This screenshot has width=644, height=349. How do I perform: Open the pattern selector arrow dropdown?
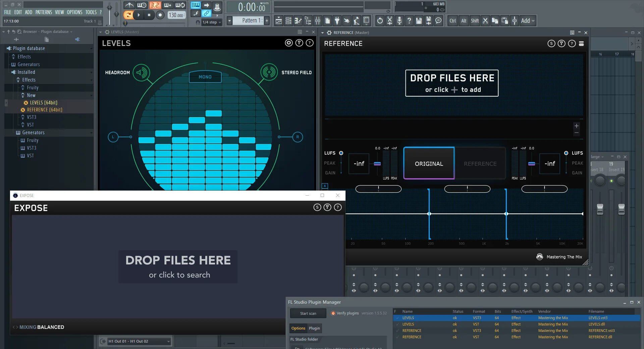point(229,21)
